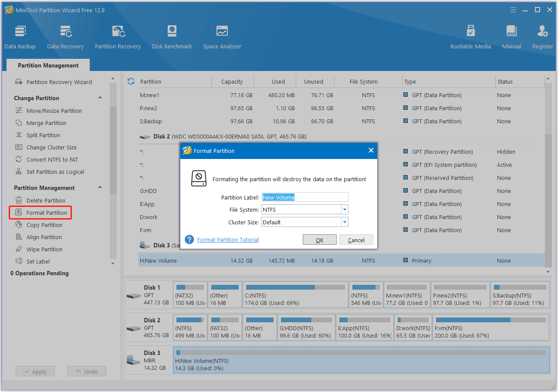Viewport: 558px width, 392px height.
Task: Open the Format Partition Tutorial link
Action: [227, 239]
